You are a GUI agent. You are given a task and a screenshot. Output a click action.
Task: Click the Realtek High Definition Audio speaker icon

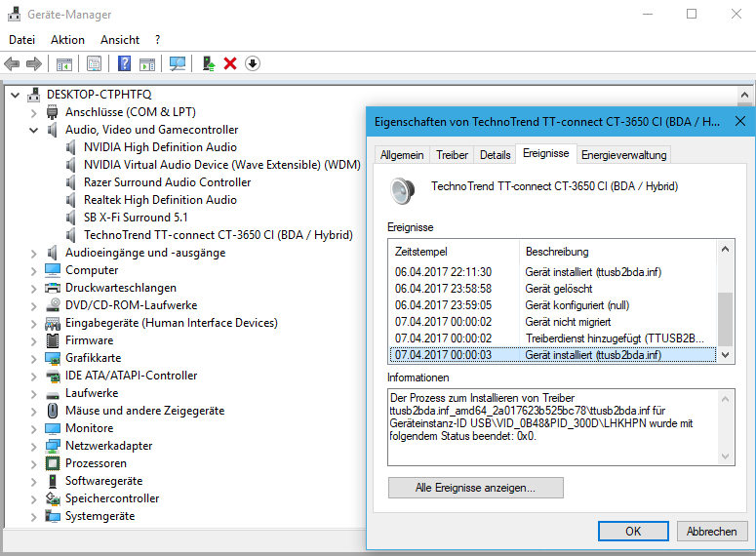coord(71,200)
